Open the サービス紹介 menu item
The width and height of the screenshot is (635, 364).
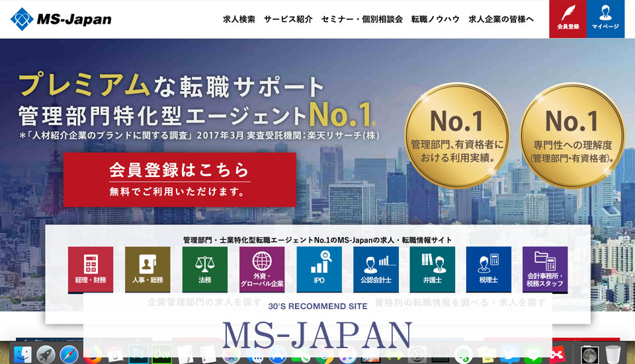pos(288,19)
